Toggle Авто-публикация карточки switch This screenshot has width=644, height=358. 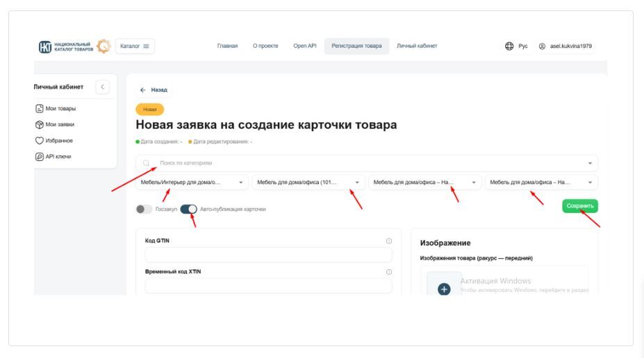pyautogui.click(x=188, y=209)
